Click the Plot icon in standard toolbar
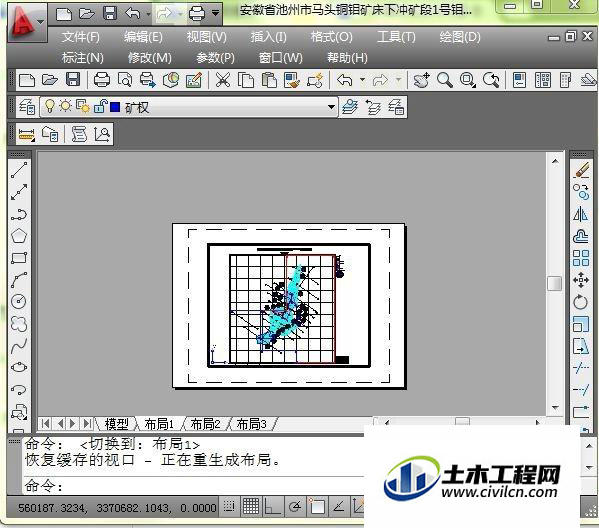Screen dimensions: 599x528 tap(102, 80)
